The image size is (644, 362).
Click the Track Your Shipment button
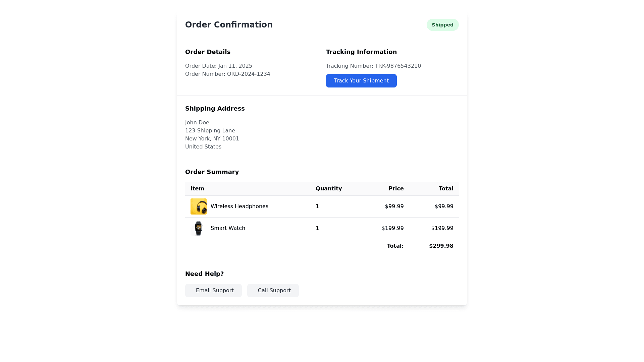click(361, 81)
